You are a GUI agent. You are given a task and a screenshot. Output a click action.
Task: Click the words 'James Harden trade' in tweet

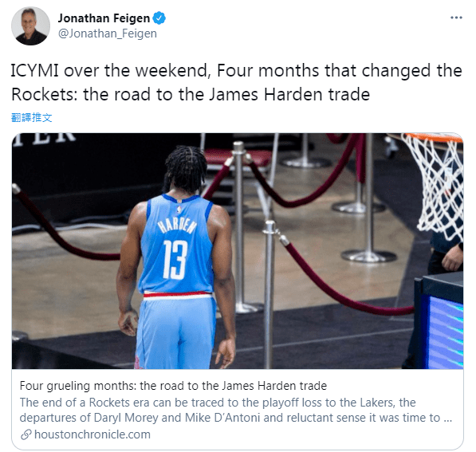click(x=289, y=94)
